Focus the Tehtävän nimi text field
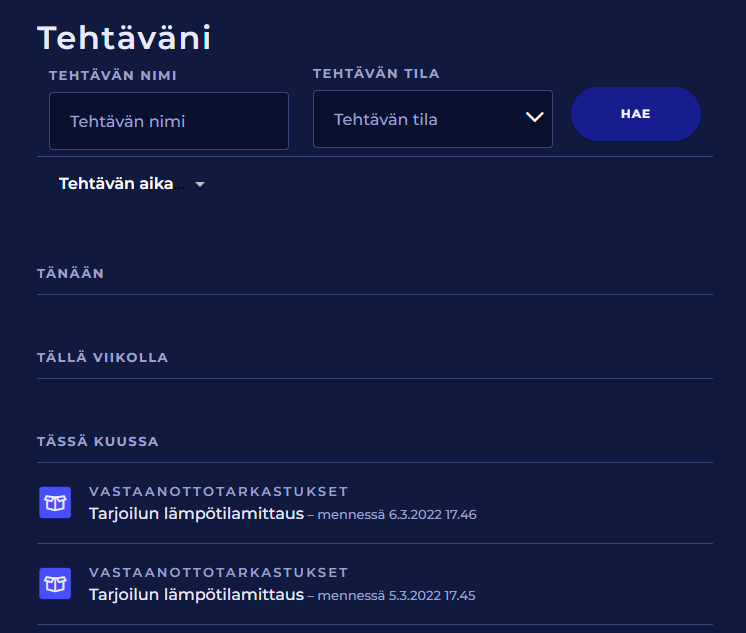 169,121
